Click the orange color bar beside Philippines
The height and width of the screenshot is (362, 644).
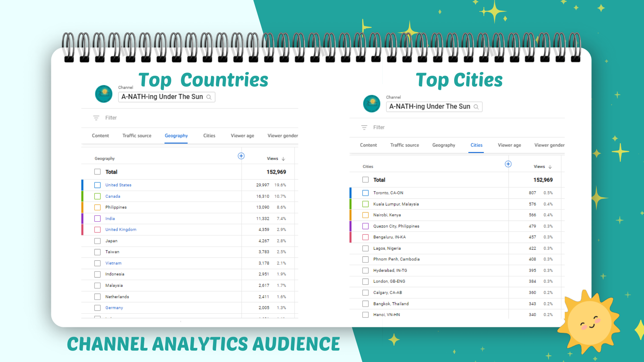(83, 207)
